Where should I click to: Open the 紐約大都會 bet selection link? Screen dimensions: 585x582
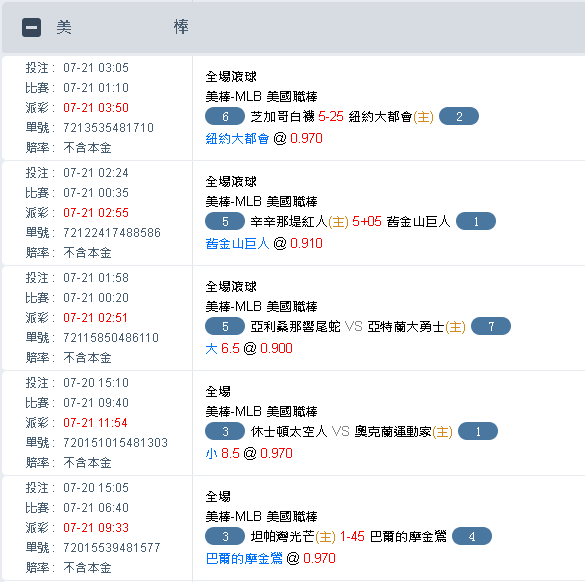coord(237,138)
